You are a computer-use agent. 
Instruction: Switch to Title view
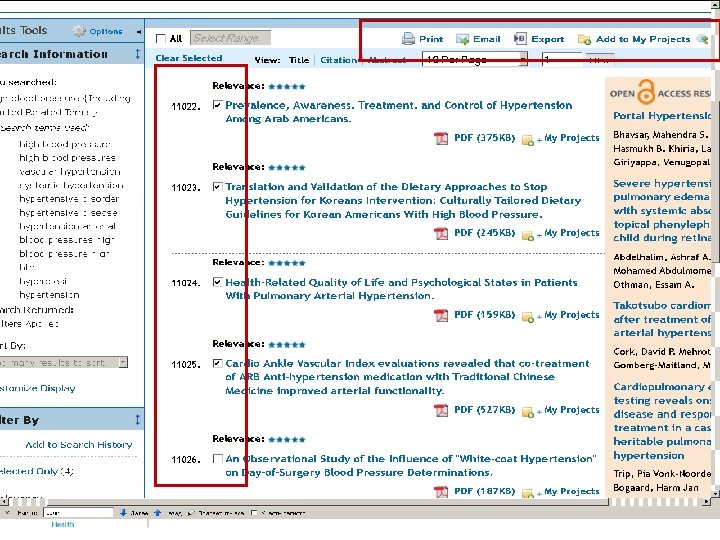[x=299, y=60]
